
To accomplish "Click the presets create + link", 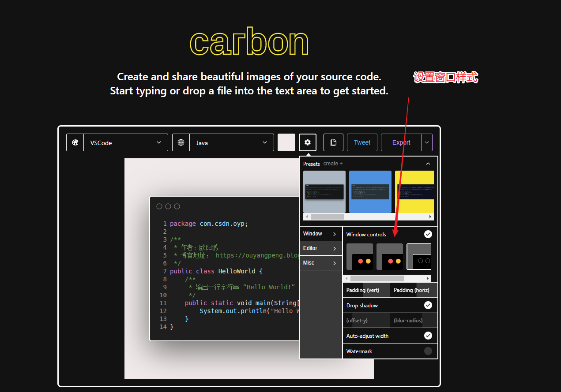I will (333, 164).
